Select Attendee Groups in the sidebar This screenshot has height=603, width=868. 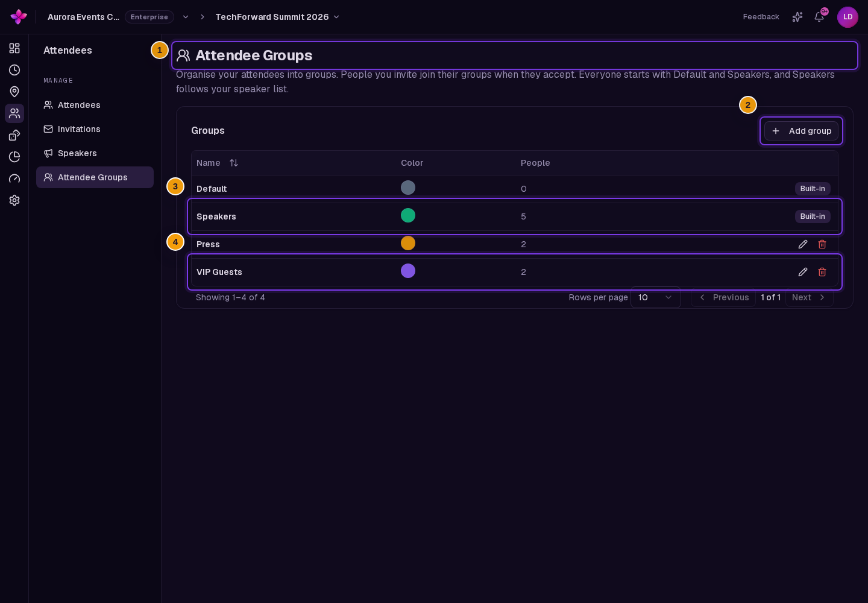click(95, 177)
